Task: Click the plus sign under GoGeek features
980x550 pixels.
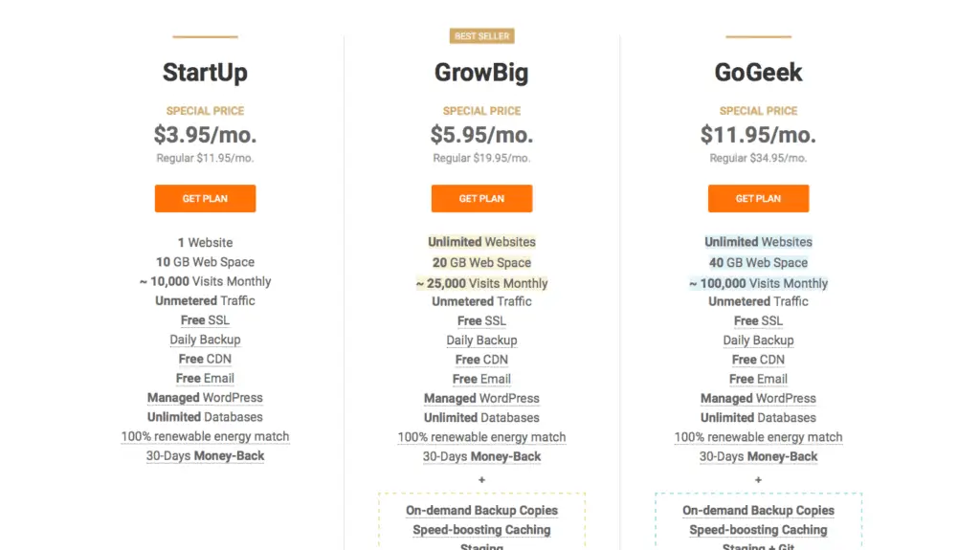Action: [758, 480]
